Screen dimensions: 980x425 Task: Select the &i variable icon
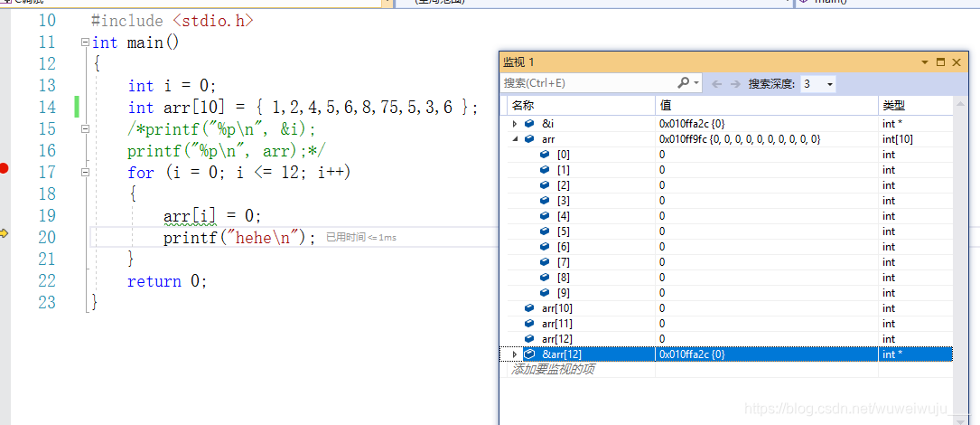click(529, 124)
